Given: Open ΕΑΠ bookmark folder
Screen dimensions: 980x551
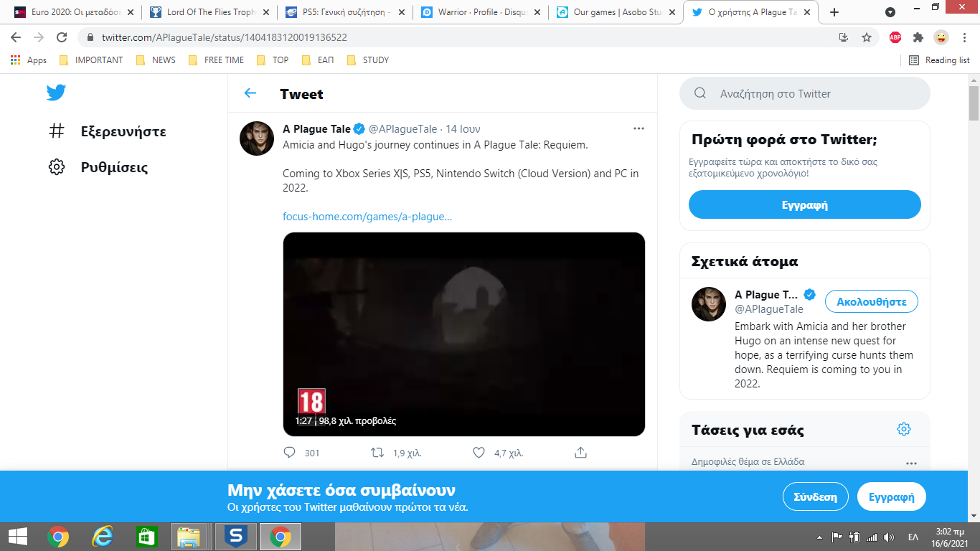Looking at the screenshot, I should 318,60.
